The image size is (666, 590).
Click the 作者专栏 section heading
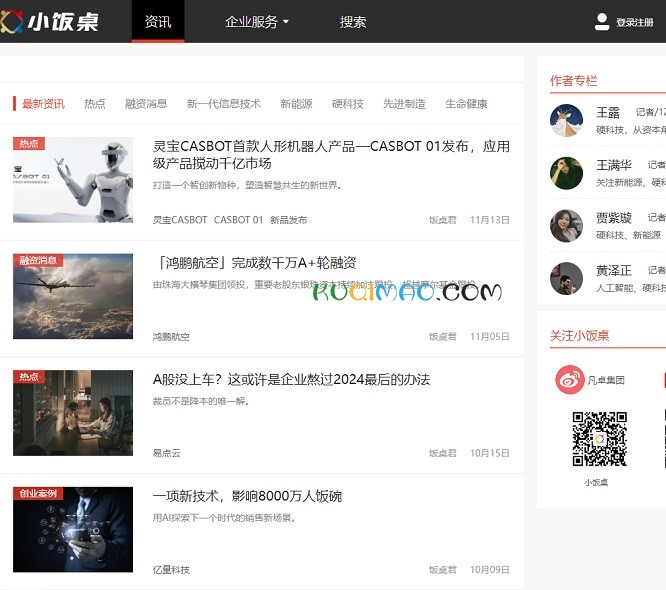(573, 81)
